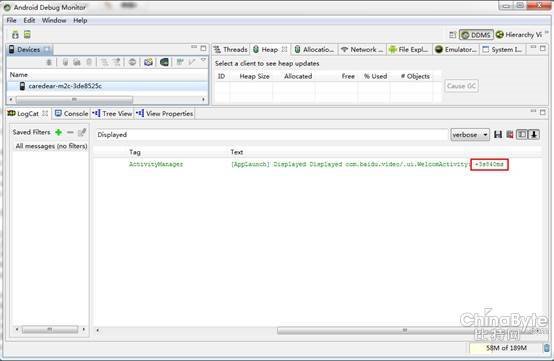The width and height of the screenshot is (554, 361).
Task: Switch to the Allocation Tracker tab
Action: [314, 49]
